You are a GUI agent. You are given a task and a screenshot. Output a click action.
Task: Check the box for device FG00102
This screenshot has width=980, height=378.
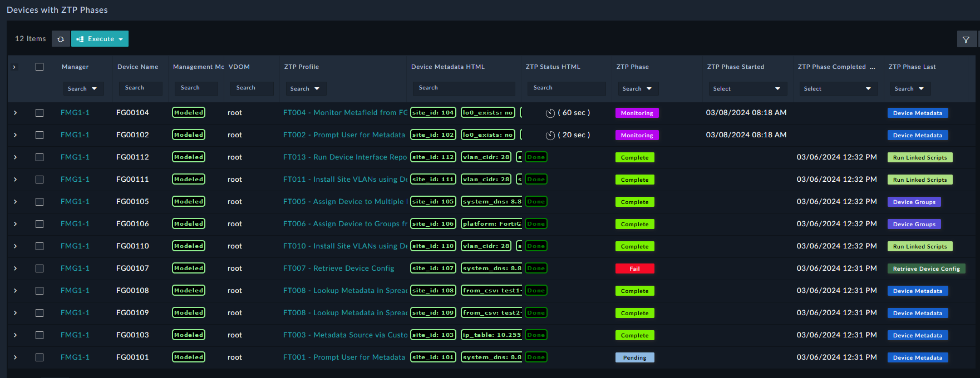point(40,135)
